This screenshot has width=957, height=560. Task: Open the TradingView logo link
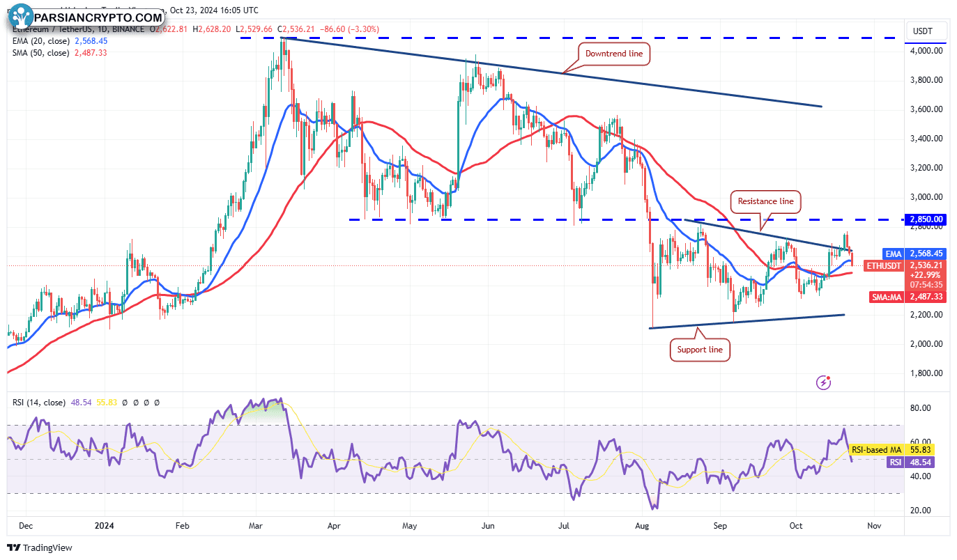point(40,548)
